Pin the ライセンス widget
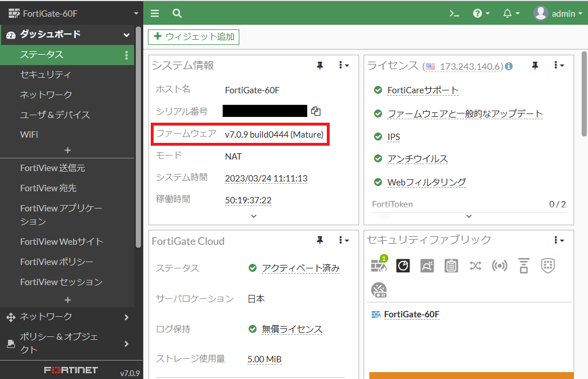Viewport: 588px width, 379px height. click(535, 66)
